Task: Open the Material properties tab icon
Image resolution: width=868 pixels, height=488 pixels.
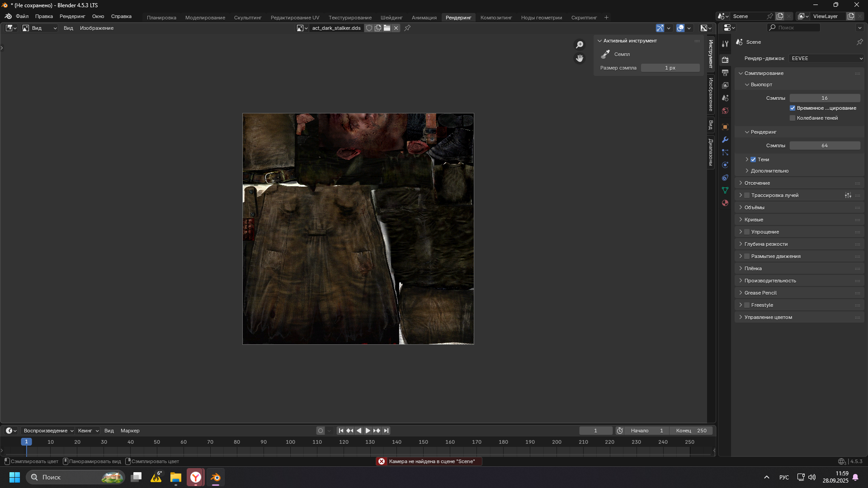Action: [x=725, y=203]
